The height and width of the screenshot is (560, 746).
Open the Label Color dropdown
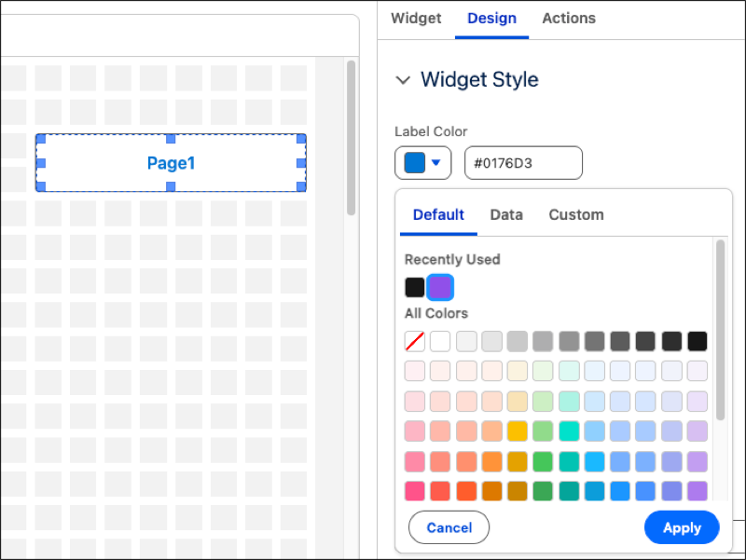click(x=422, y=163)
